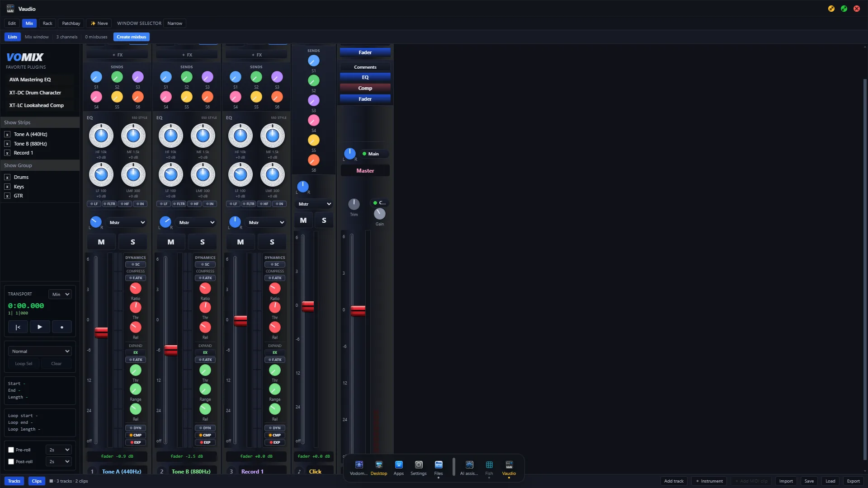Click the return-to-start transport button
The image size is (868, 488).
click(18, 327)
